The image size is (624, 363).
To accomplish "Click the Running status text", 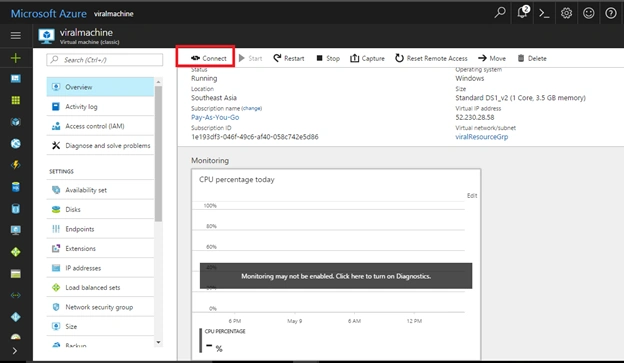I will click(x=204, y=78).
